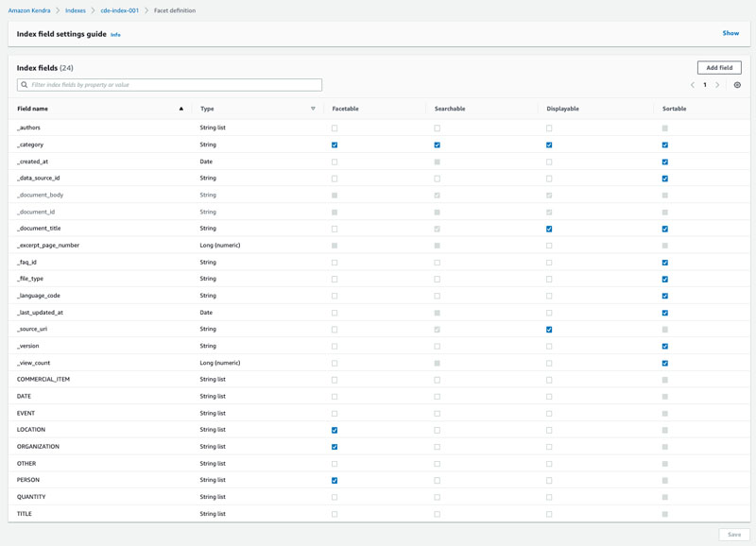
Task: Open the Info link beside guide title
Action: (115, 35)
